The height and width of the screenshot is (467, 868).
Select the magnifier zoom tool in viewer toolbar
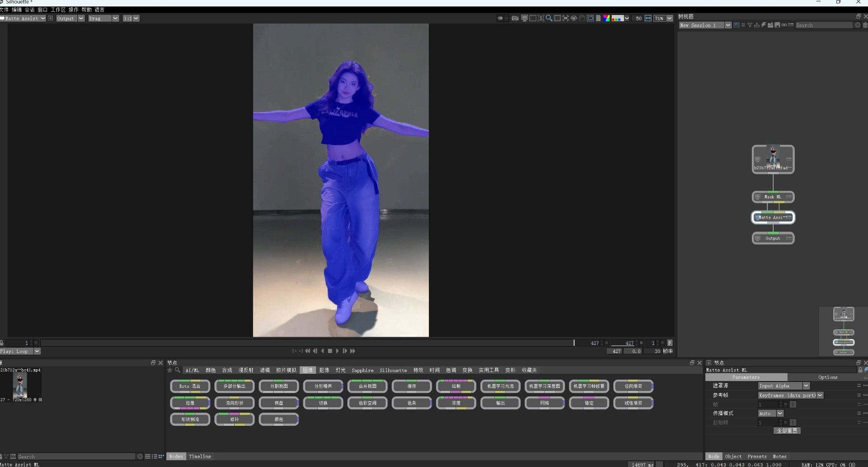[x=549, y=19]
